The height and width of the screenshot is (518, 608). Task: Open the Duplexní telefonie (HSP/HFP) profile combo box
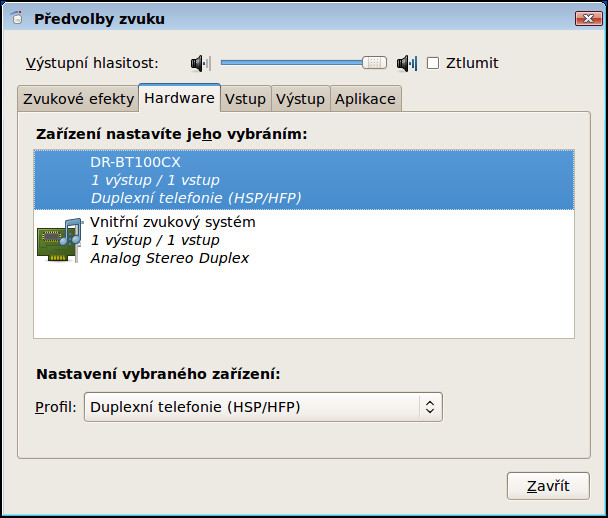click(x=263, y=407)
